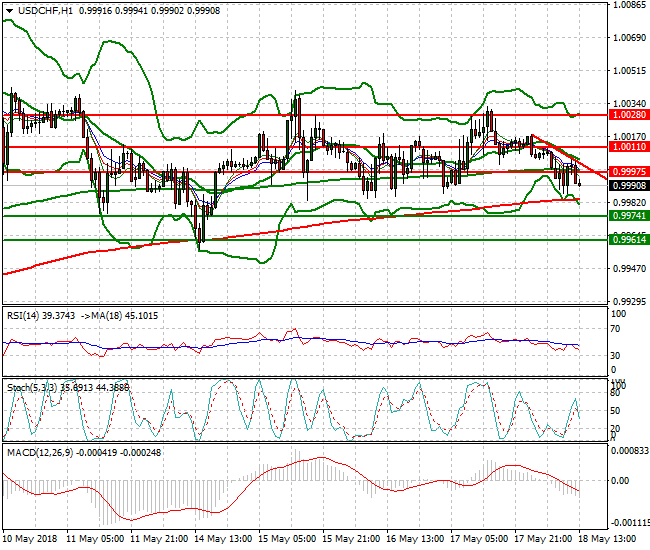Click the 1.00690 price scale value

(629, 38)
